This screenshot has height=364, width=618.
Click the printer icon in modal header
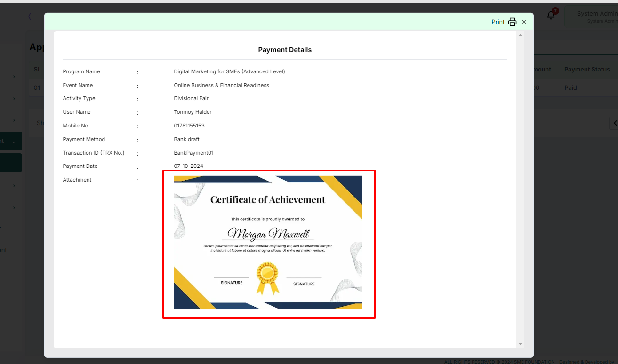click(x=512, y=22)
